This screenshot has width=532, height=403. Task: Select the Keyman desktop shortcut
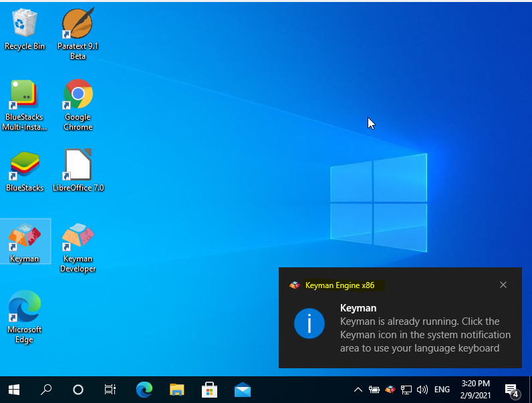click(x=25, y=241)
